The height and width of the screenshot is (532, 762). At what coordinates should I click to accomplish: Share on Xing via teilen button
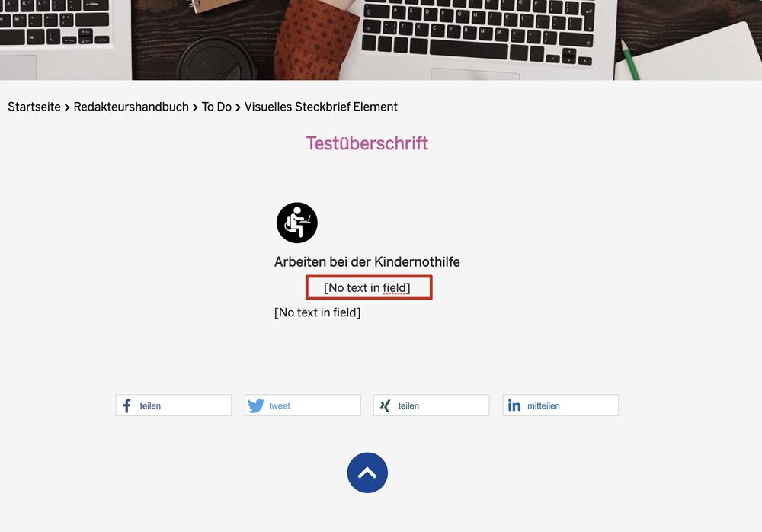[x=431, y=405]
